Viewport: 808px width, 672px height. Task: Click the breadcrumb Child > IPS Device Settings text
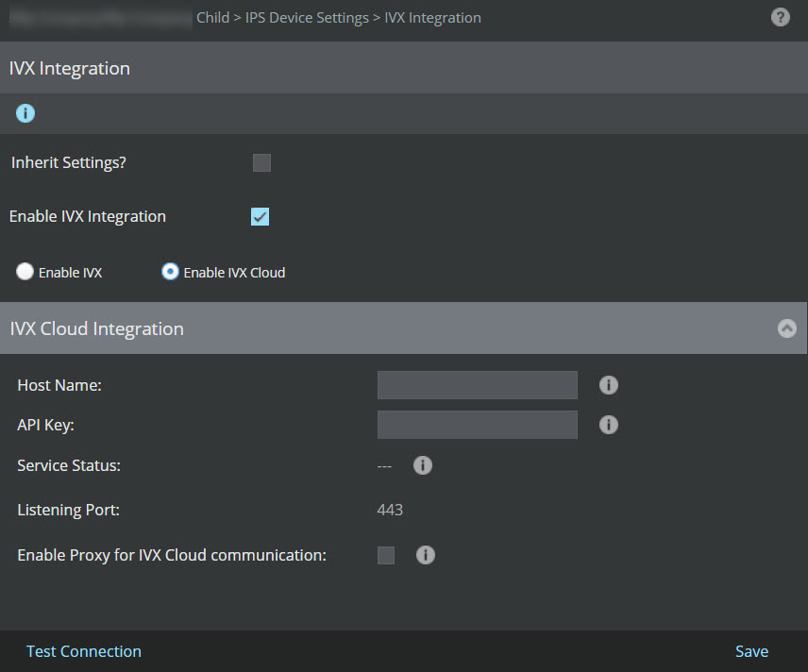282,18
